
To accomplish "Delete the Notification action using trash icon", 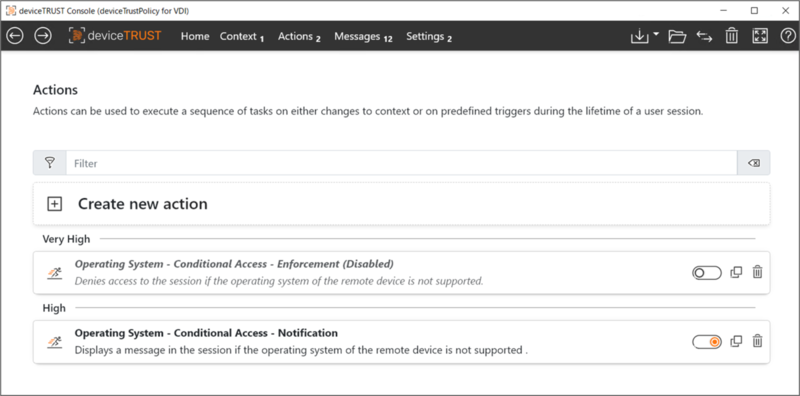I will pyautogui.click(x=758, y=341).
